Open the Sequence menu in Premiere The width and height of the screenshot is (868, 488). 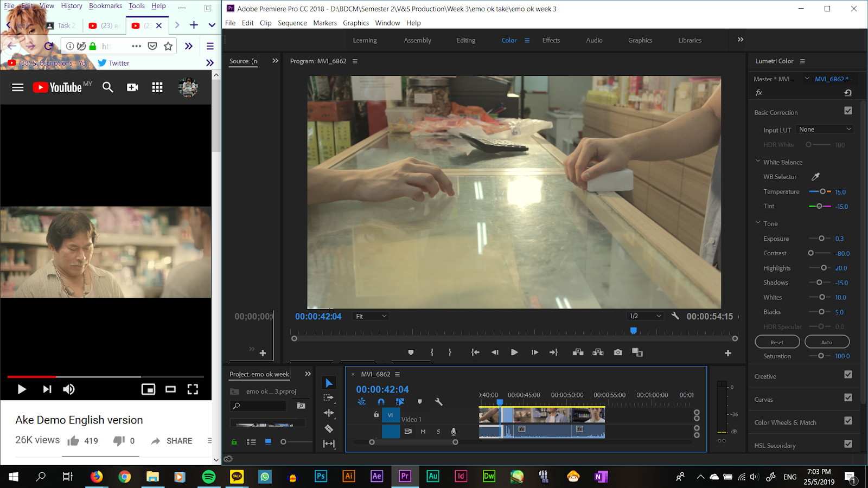[292, 23]
